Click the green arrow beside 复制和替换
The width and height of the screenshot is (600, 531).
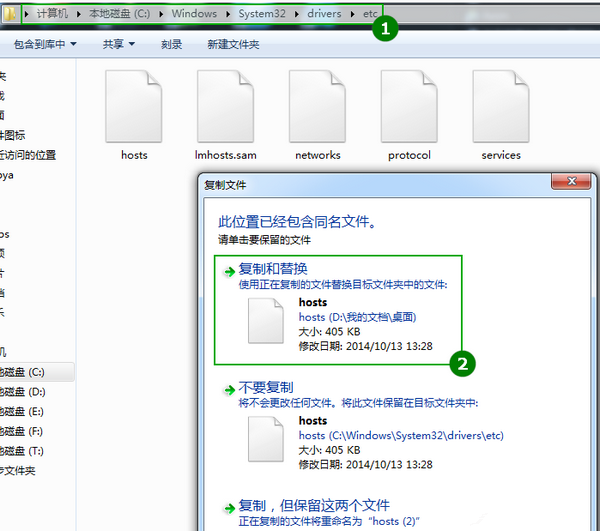229,270
